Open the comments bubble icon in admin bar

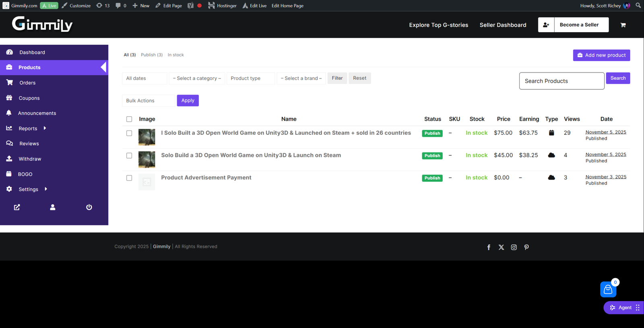121,6
